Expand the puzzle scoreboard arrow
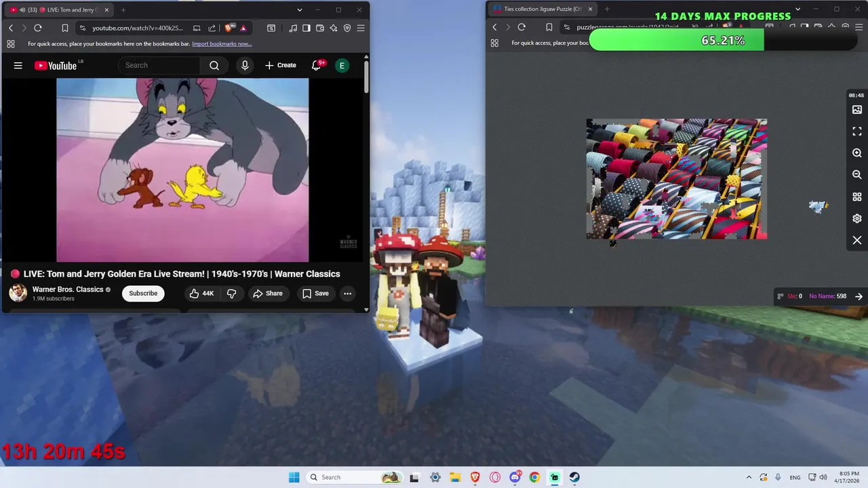Viewport: 868px width, 488px height. click(x=859, y=296)
